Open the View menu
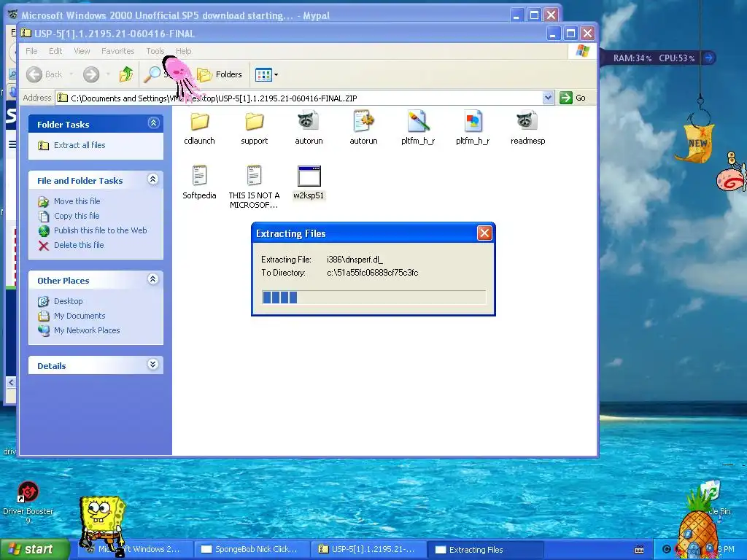 coord(82,51)
